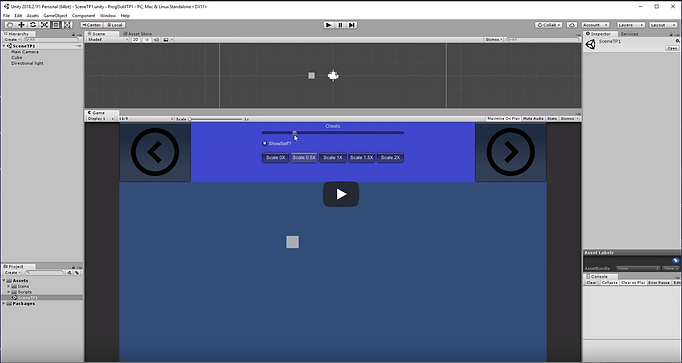Open the cloud services button
The height and width of the screenshot is (363, 682).
(x=572, y=25)
